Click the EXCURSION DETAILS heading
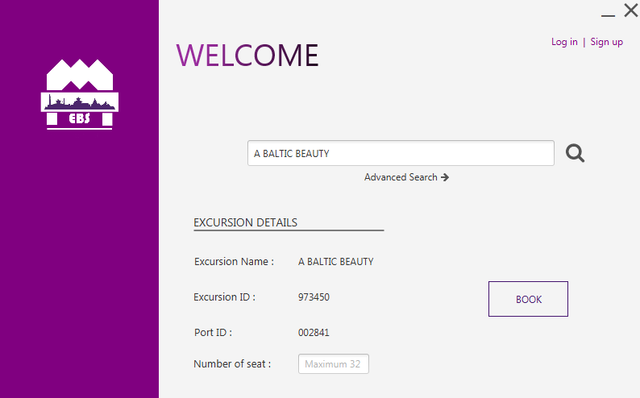 245,222
